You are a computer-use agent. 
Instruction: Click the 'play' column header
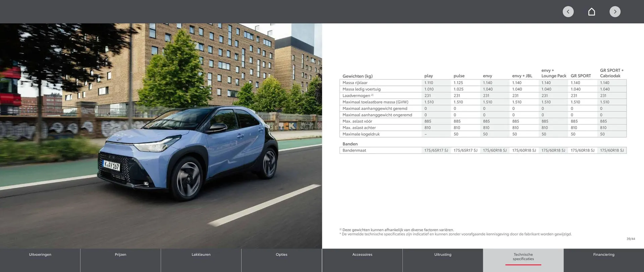tap(428, 76)
